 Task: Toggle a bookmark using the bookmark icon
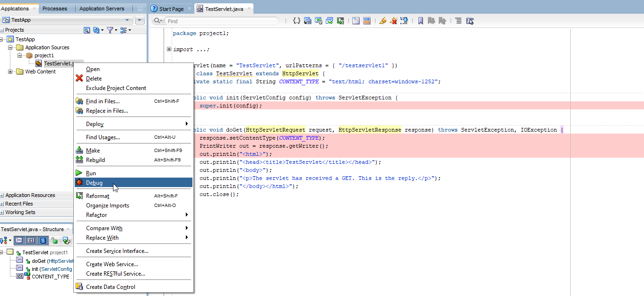pyautogui.click(x=421, y=20)
